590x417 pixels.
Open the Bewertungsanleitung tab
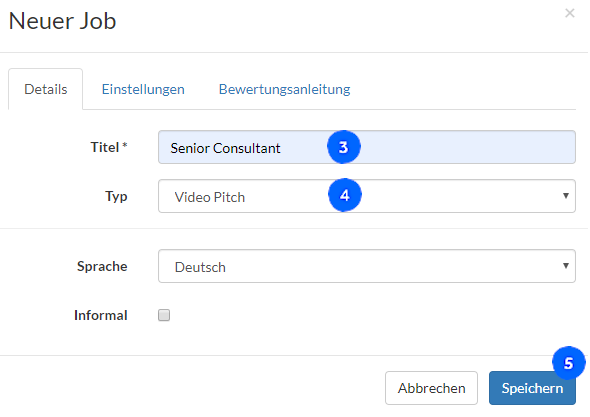coord(284,89)
